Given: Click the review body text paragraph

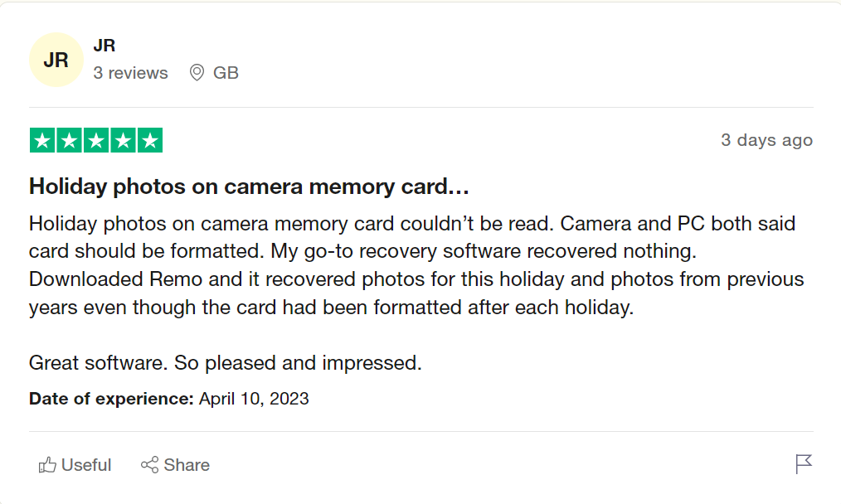Looking at the screenshot, I should pyautogui.click(x=416, y=265).
